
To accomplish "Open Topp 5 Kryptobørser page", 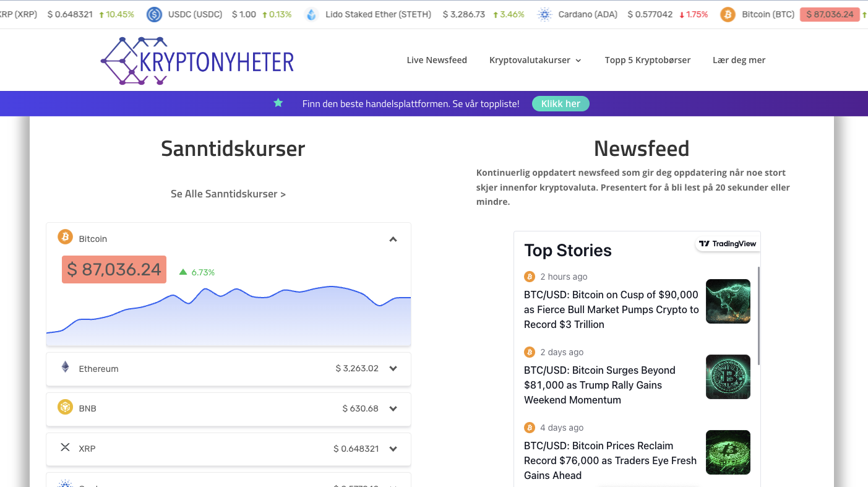I will pyautogui.click(x=648, y=60).
